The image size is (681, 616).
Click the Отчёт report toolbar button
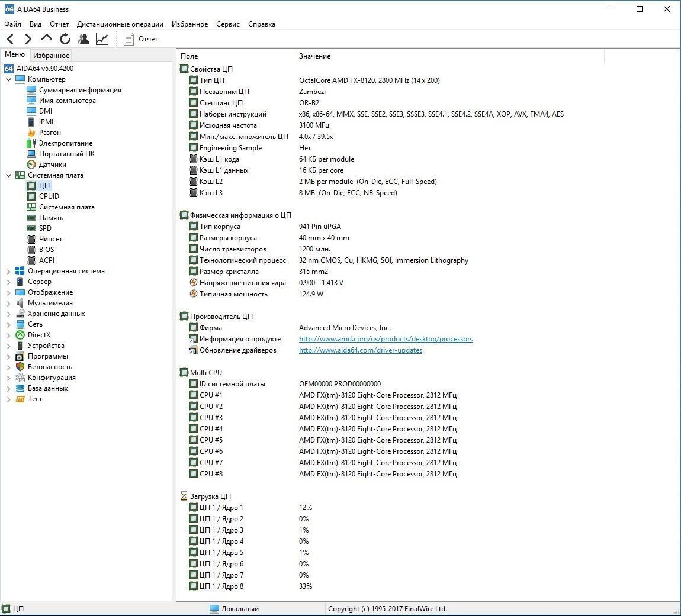pyautogui.click(x=141, y=39)
